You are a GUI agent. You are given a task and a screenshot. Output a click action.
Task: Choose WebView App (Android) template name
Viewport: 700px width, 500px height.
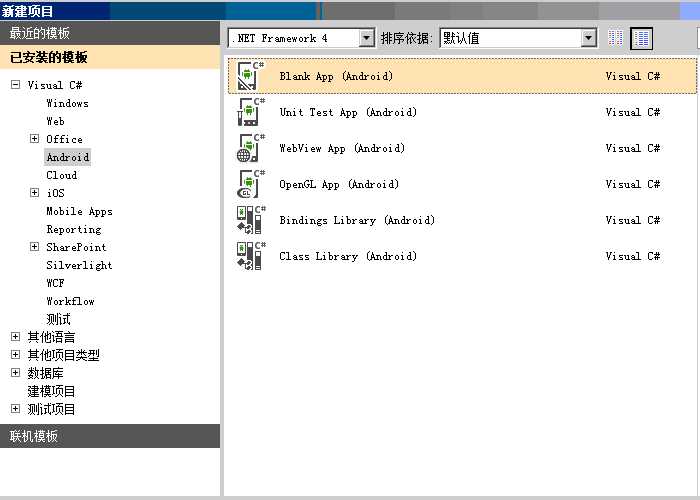pos(342,148)
